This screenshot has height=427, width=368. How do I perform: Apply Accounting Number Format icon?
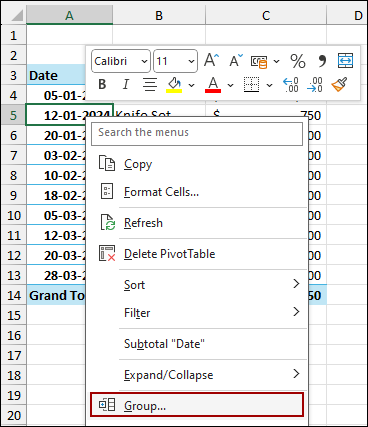pos(259,61)
